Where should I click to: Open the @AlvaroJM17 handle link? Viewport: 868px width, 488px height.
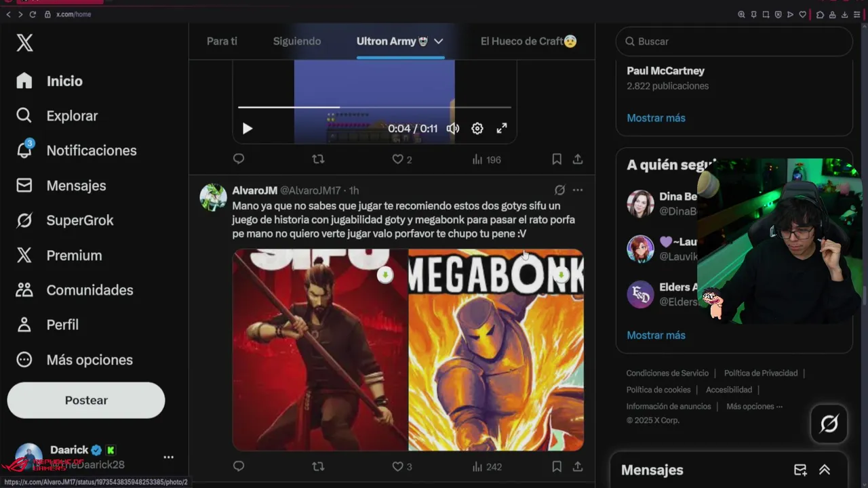310,190
